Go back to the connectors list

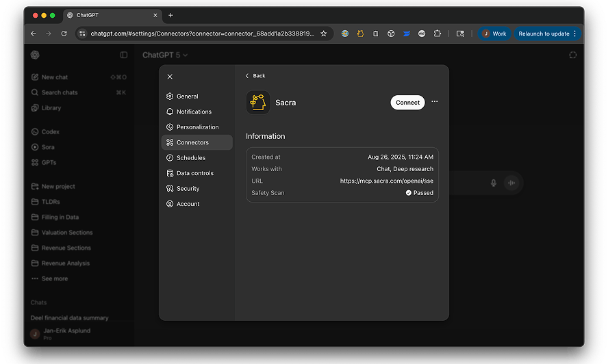click(255, 75)
